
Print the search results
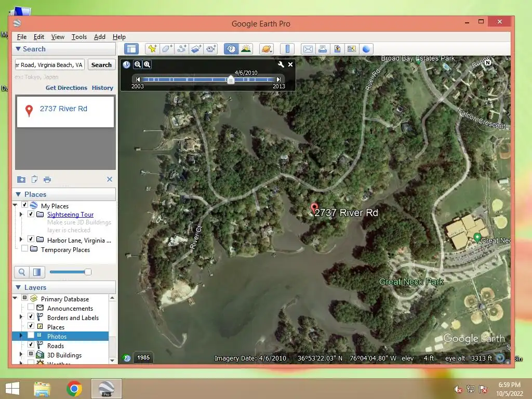point(47,179)
